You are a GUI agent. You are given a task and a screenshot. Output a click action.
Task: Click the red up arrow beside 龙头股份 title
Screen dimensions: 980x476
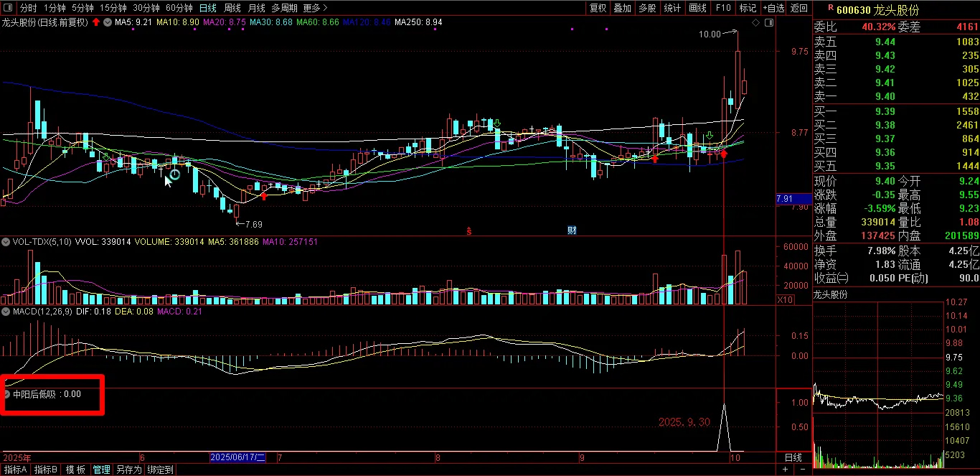[95, 23]
